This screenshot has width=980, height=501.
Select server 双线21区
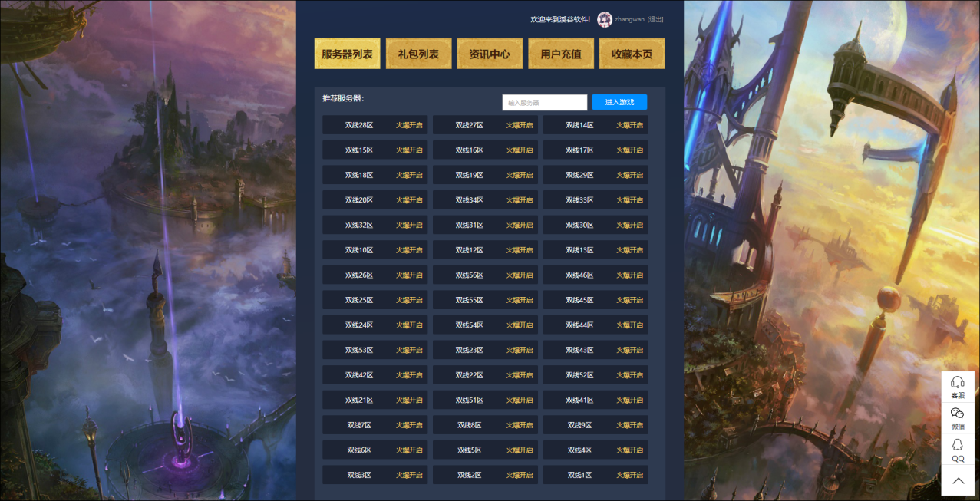click(375, 400)
